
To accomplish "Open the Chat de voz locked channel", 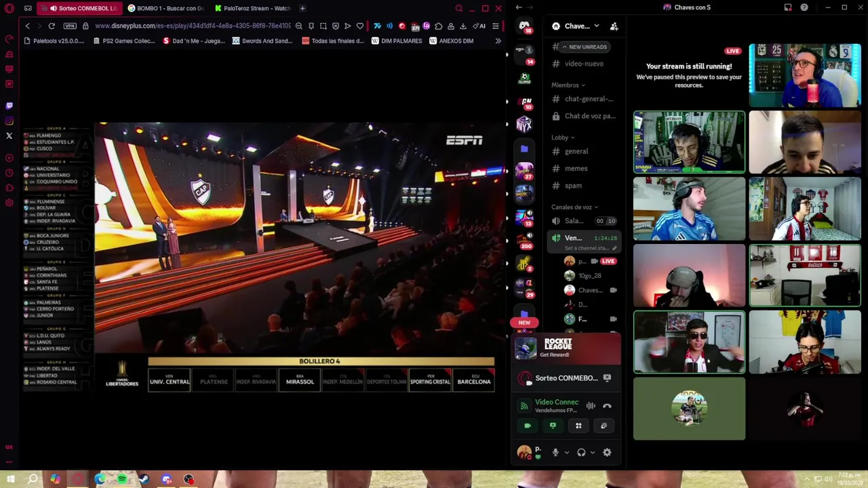I will pyautogui.click(x=584, y=116).
